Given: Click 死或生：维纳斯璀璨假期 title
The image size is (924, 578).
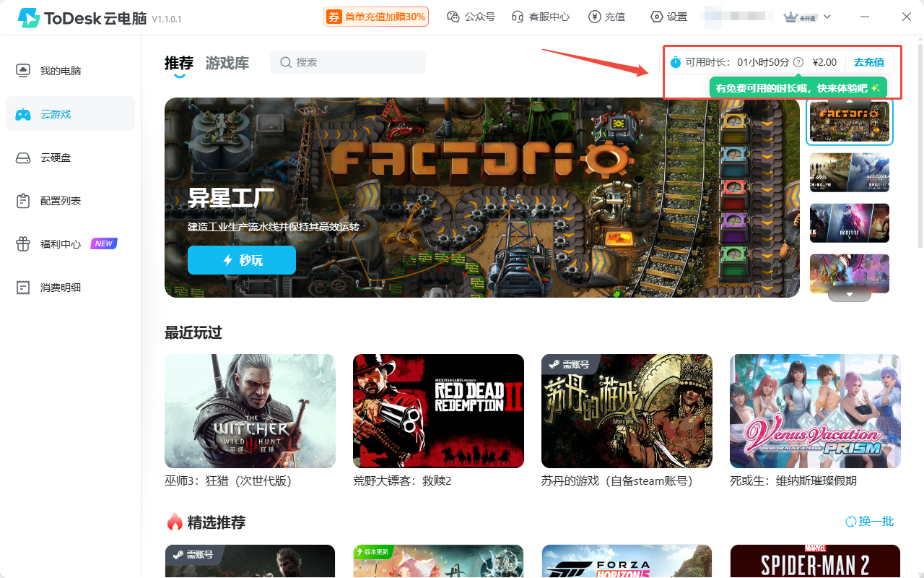Looking at the screenshot, I should pos(793,480).
